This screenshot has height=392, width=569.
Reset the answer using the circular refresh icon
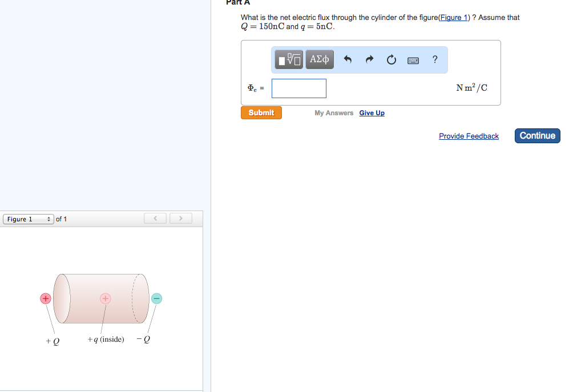click(391, 59)
